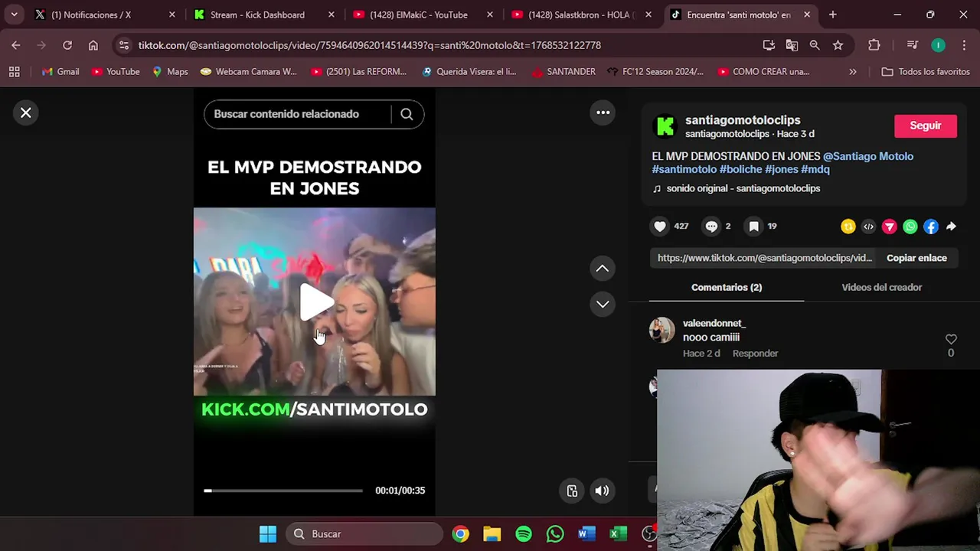Open comments via the speech bubble icon
The width and height of the screenshot is (980, 551).
click(x=711, y=227)
